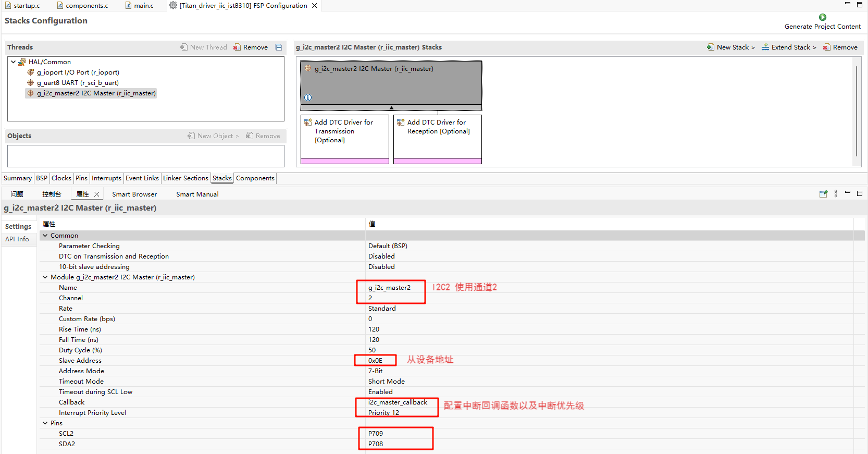Open the API Info side tab

point(17,239)
